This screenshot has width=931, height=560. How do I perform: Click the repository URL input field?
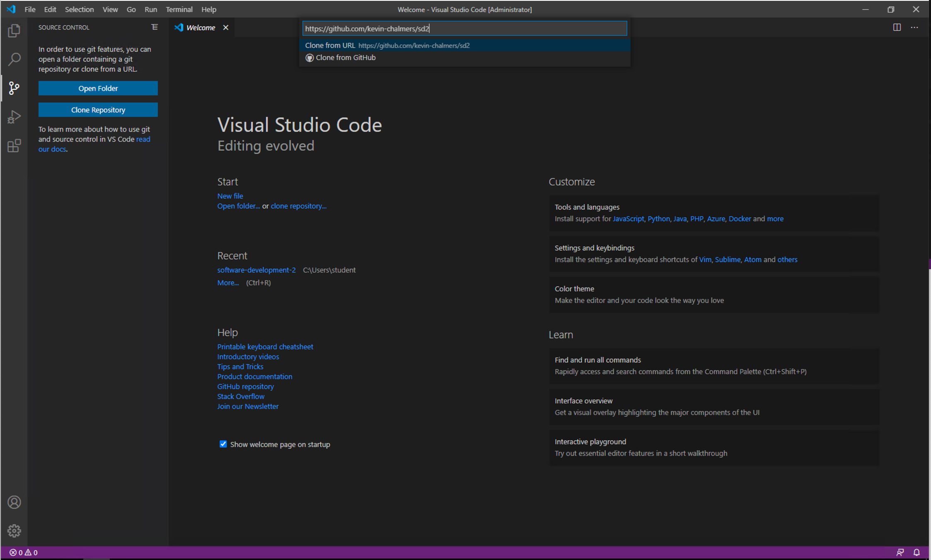[x=464, y=29]
